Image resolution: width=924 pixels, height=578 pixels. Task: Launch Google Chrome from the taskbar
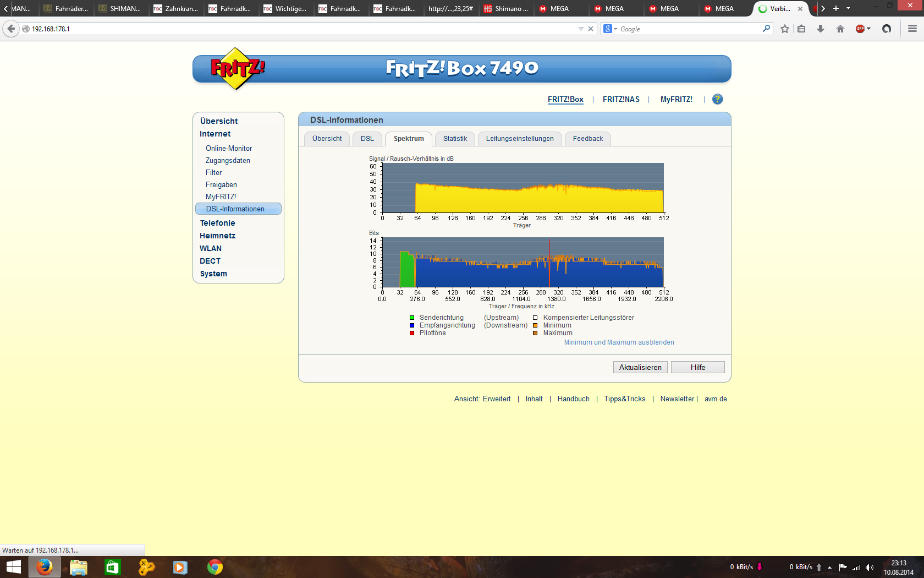click(215, 567)
